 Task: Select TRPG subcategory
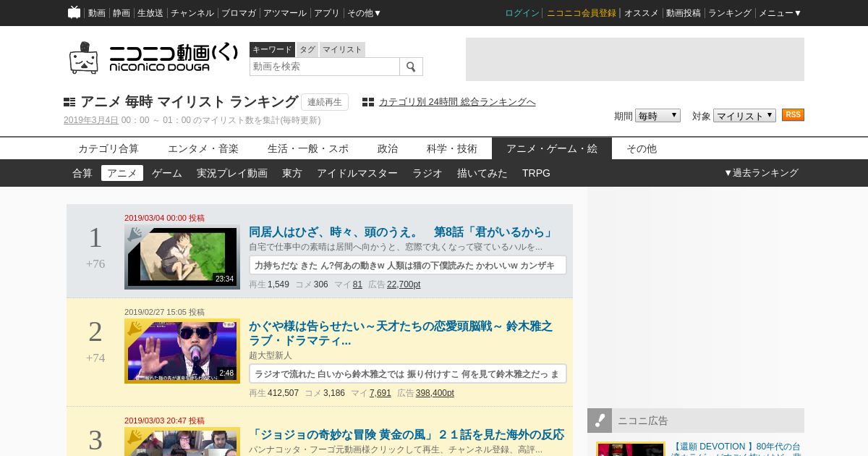pyautogui.click(x=536, y=173)
